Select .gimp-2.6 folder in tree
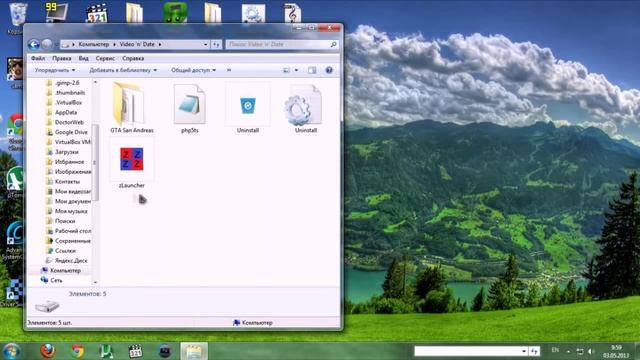640x360 pixels. 63,83
